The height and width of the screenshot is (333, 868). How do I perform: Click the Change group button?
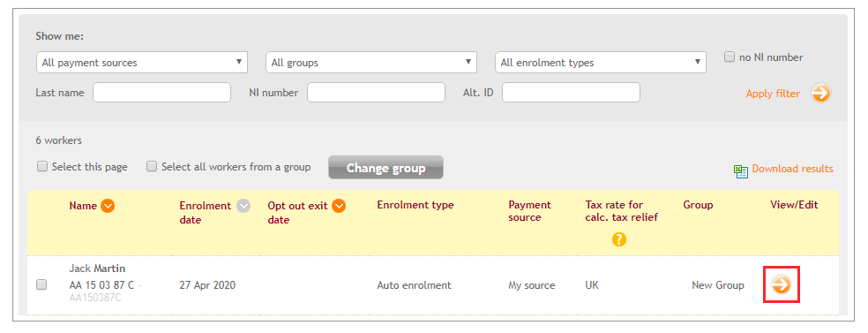tap(385, 167)
